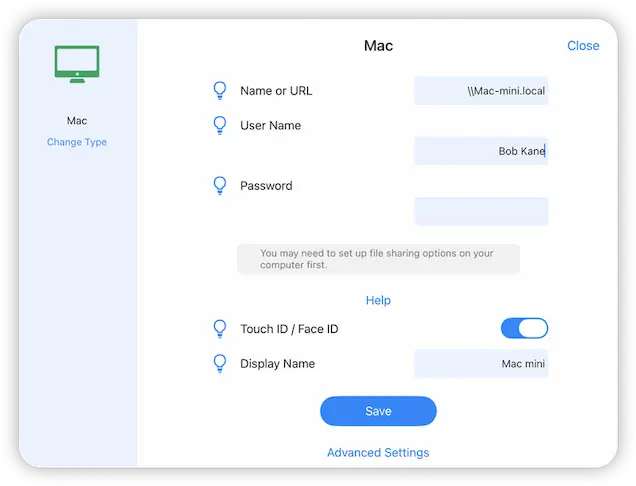
Task: Tap the lightbulb beside Touch ID / Face ID
Action: coord(220,329)
